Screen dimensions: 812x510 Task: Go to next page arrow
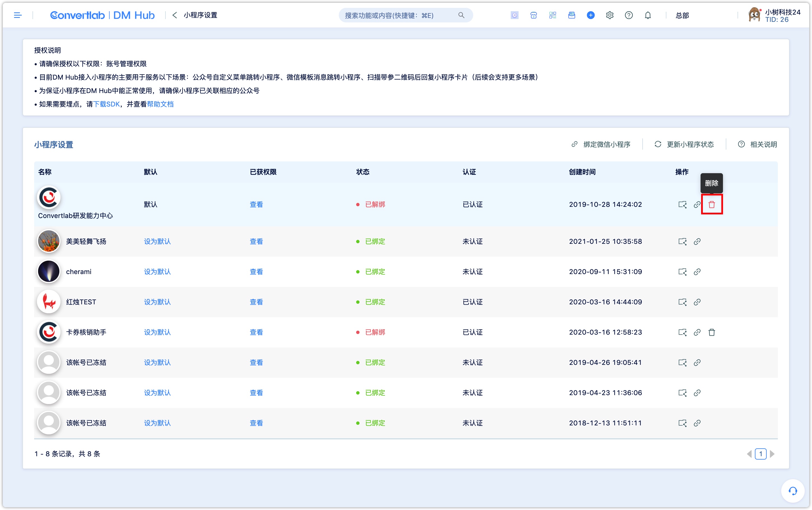[772, 454]
